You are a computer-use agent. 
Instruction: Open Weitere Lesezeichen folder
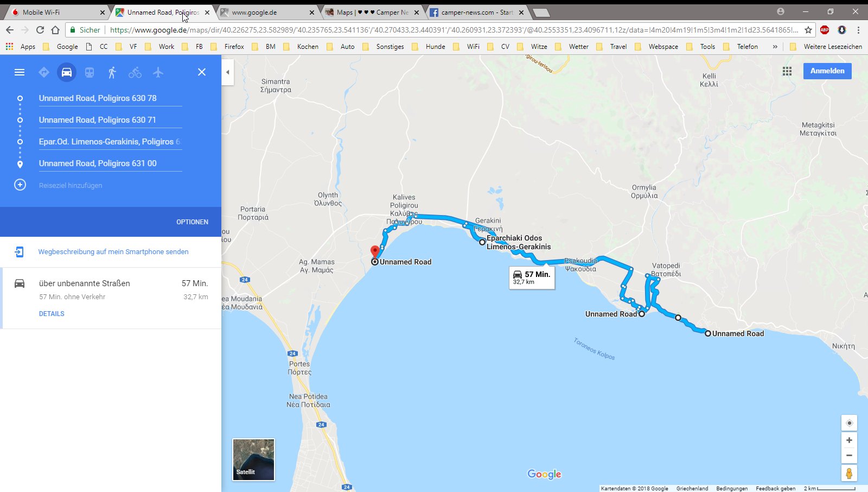[x=826, y=47]
